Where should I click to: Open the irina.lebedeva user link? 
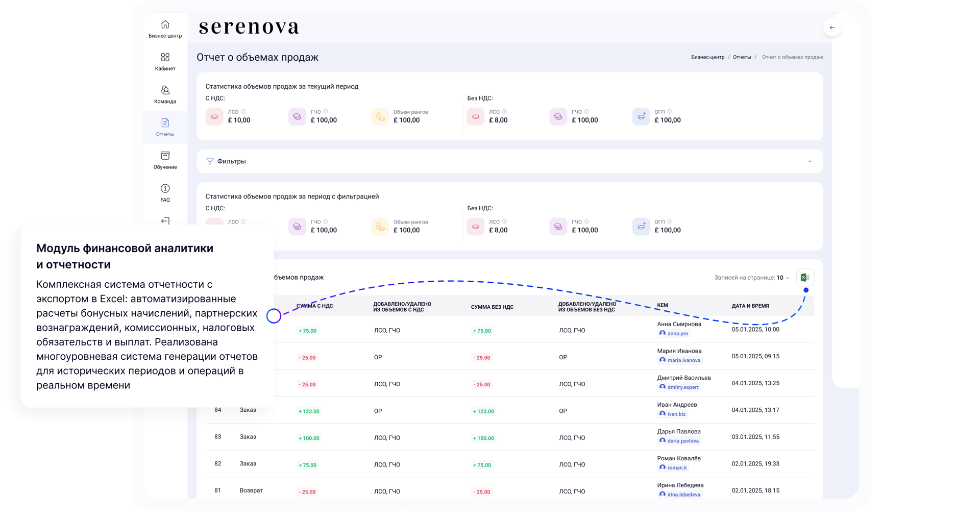tap(680, 495)
